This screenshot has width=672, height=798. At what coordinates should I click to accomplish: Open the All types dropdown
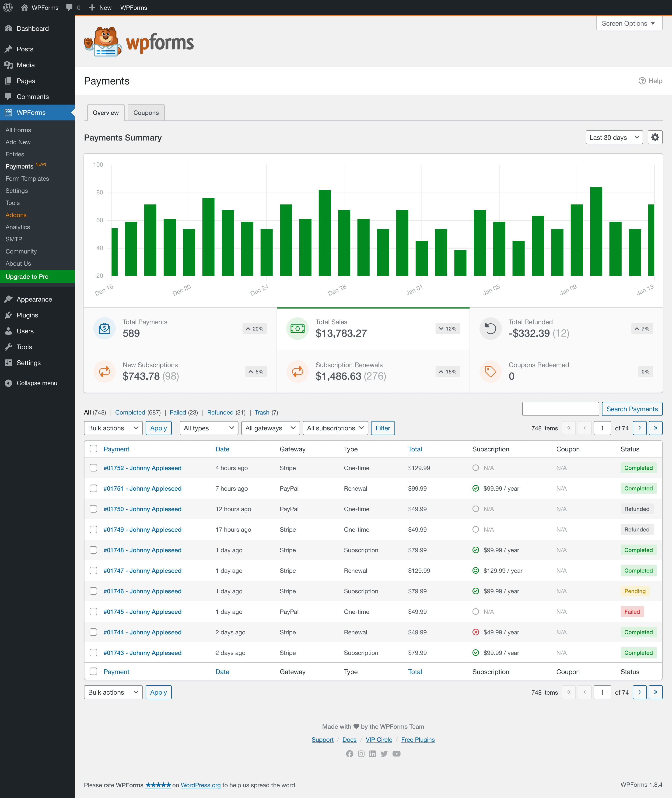(209, 428)
